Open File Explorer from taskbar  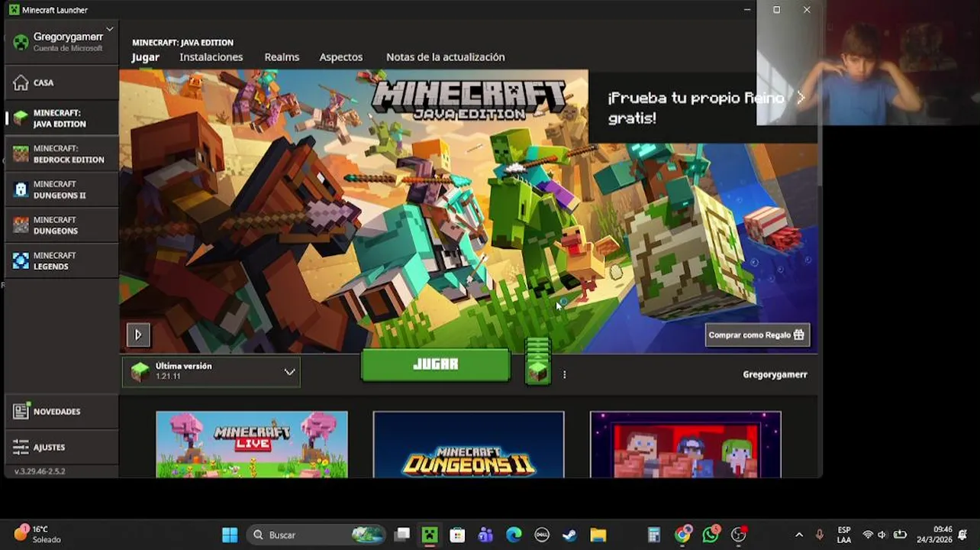[598, 535]
